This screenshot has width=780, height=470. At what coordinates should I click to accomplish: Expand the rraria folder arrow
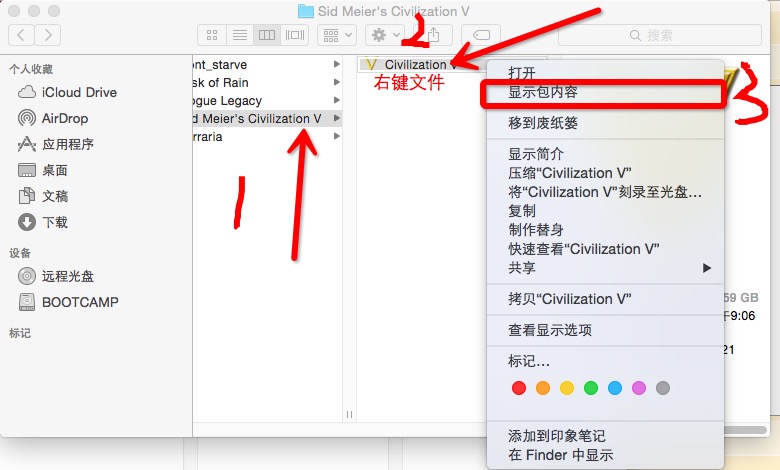pyautogui.click(x=337, y=136)
